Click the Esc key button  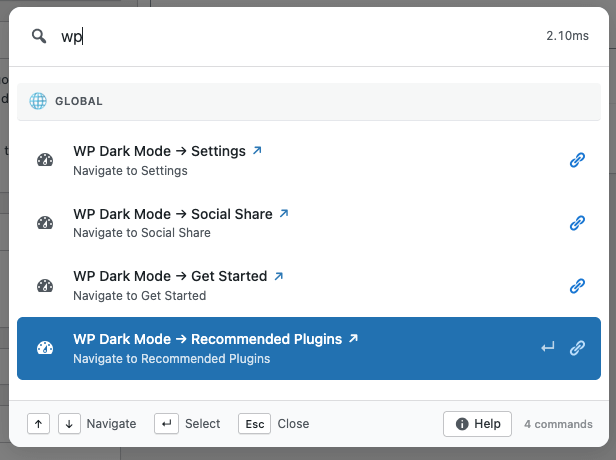255,424
